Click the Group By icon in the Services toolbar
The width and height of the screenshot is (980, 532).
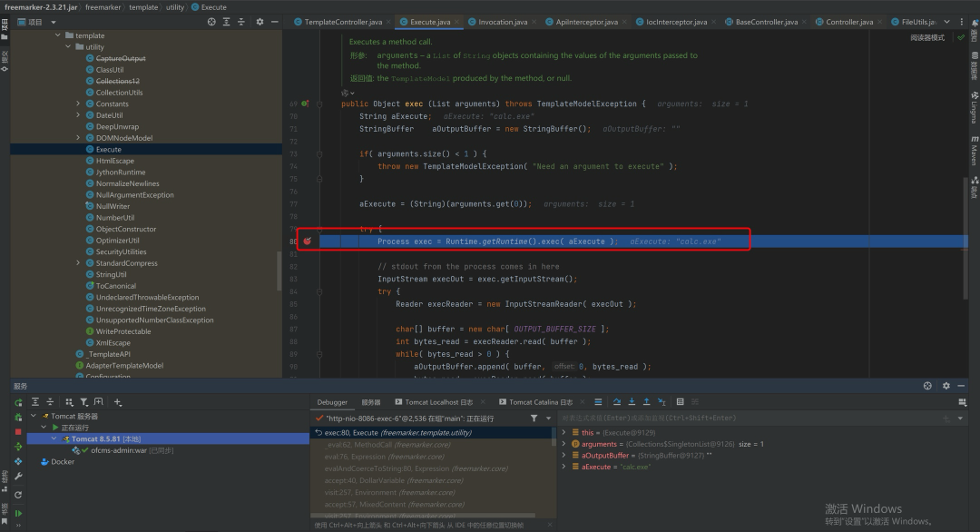(x=69, y=402)
